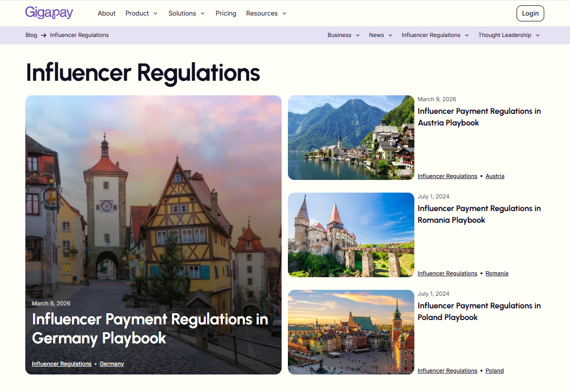Click July 1, 2024 date on Poland article
Screen dimensions: 570x392
pyautogui.click(x=433, y=294)
